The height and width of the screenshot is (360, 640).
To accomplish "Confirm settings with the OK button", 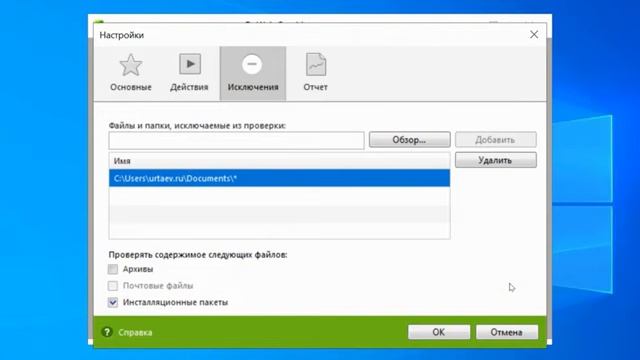I will point(439,332).
